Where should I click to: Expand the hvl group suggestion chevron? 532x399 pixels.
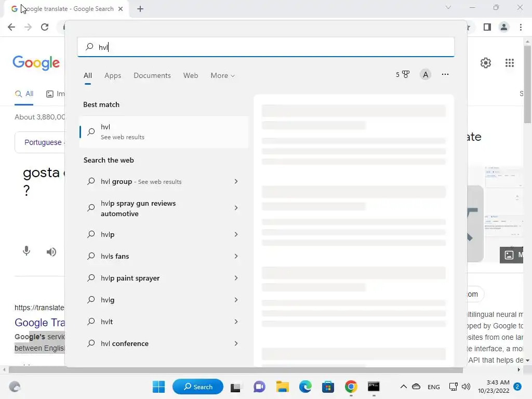click(x=236, y=181)
